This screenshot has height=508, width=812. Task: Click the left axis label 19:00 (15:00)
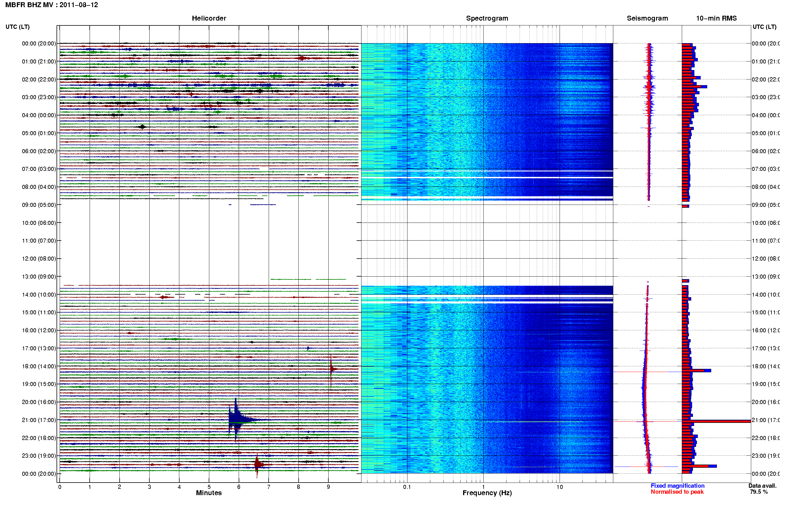39,384
